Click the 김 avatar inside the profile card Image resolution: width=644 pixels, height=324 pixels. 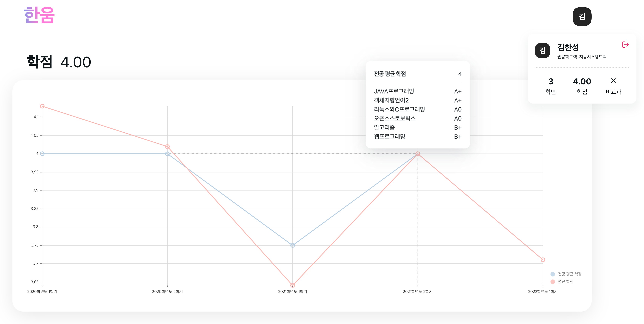tap(543, 50)
